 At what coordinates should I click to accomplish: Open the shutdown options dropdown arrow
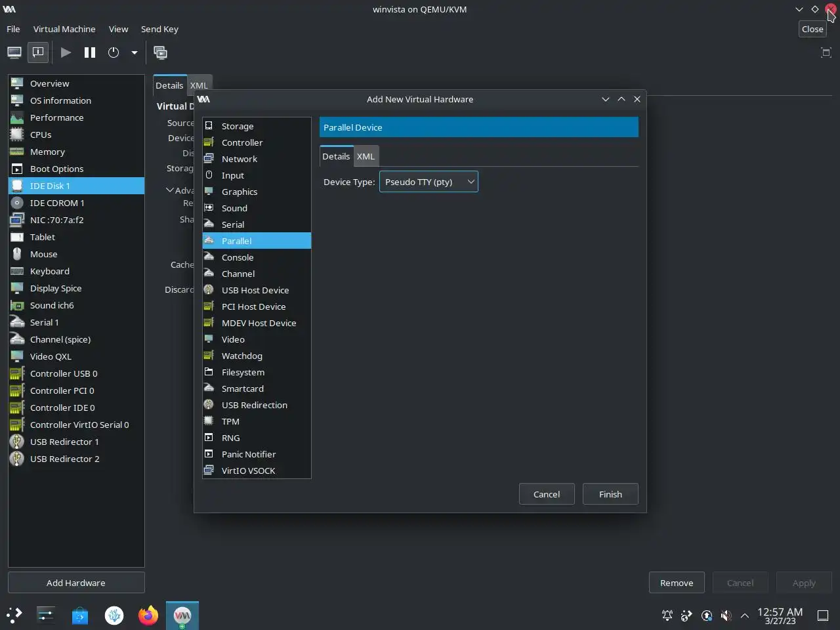pos(134,52)
